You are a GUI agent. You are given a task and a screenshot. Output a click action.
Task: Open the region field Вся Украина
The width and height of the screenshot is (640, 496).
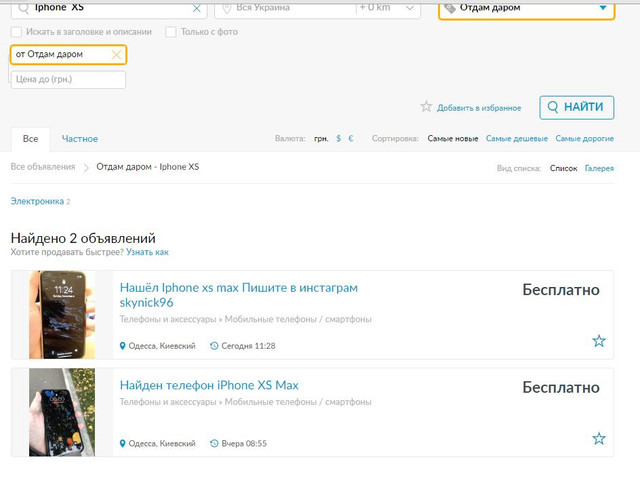point(286,8)
